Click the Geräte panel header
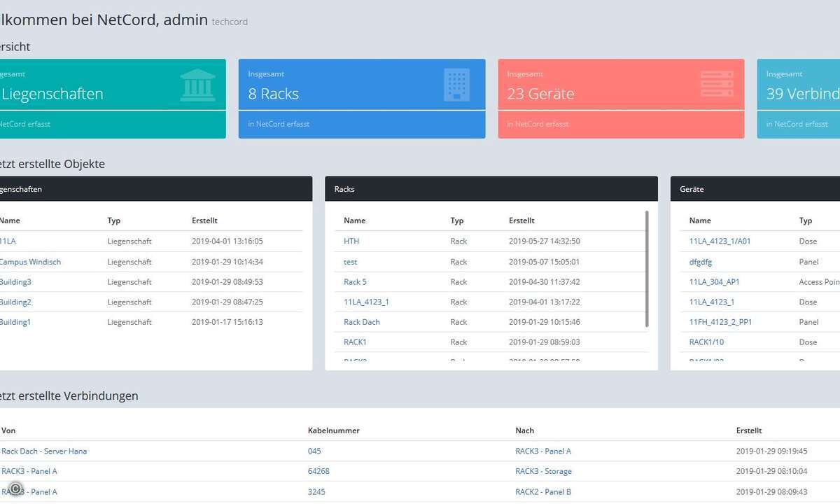Screen dimensions: 840x504 (755, 189)
